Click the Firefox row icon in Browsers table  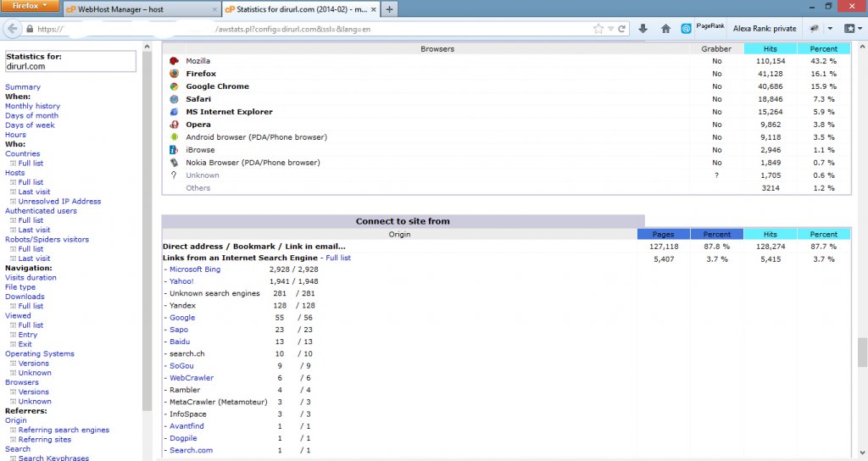(174, 74)
